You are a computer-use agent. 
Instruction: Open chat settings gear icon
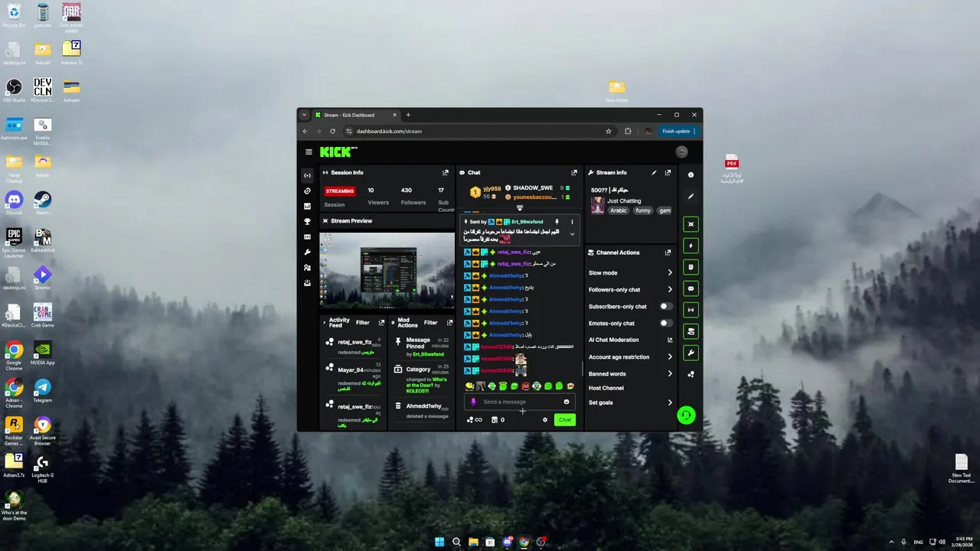click(545, 419)
